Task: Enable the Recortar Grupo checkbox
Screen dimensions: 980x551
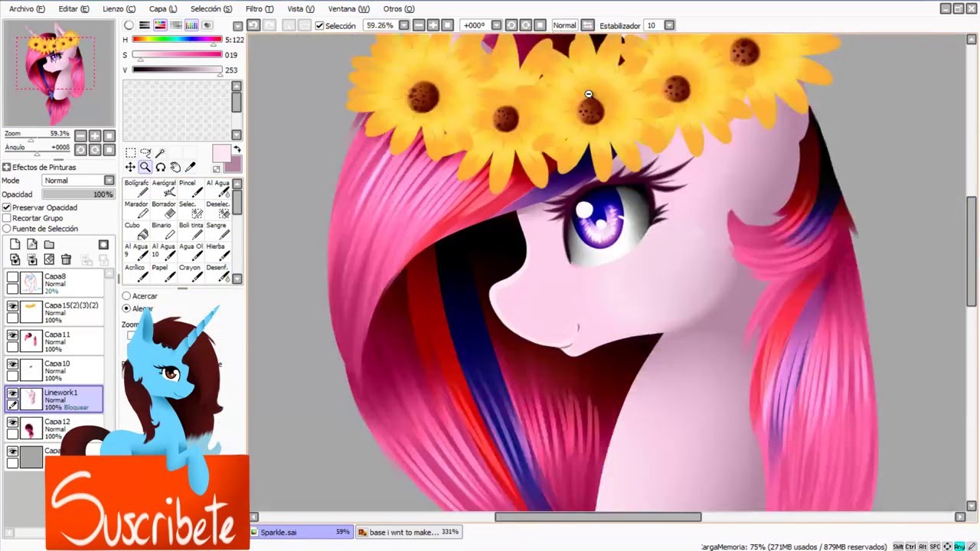Action: [7, 218]
